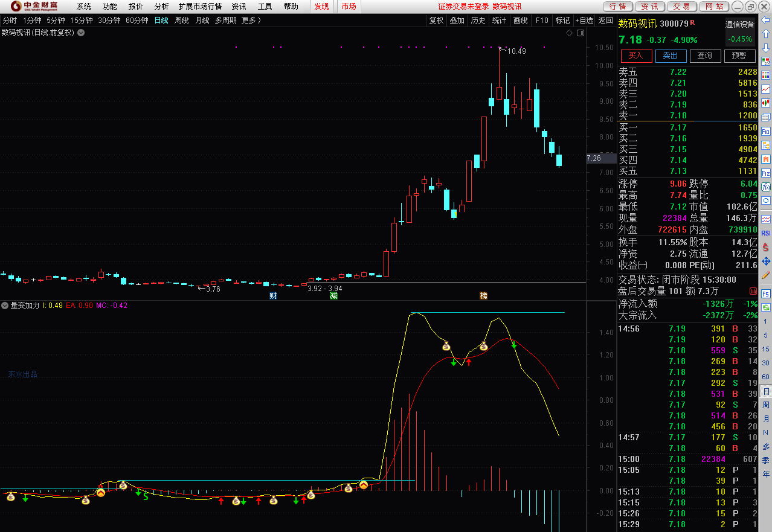772x532 pixels.
Task: Click the 榜 marker below the chart
Action: (483, 295)
